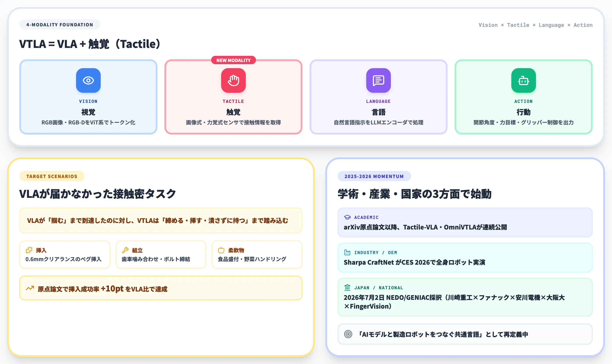The height and width of the screenshot is (364, 612).
Task: Select the 行動 Action modality card
Action: click(x=523, y=97)
